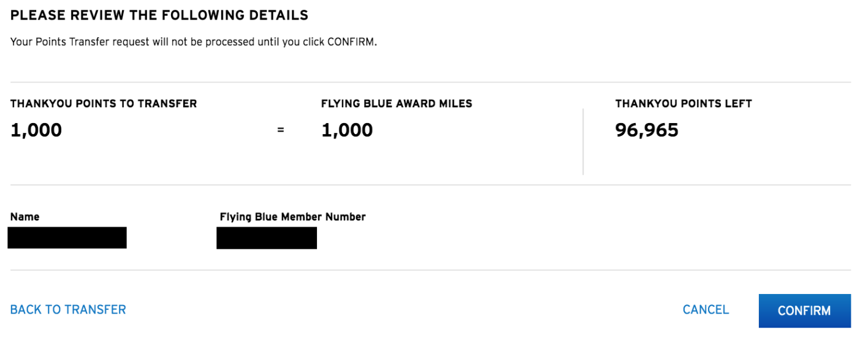Click the horizontal divider below the notice text
The width and height of the screenshot is (868, 343).
pyautogui.click(x=430, y=82)
